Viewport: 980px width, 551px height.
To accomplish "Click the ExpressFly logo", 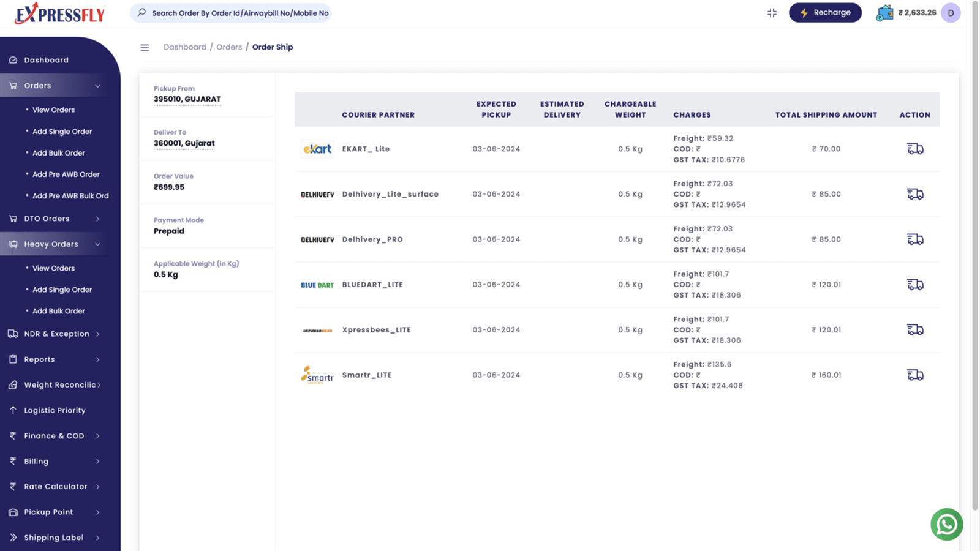I will coord(59,13).
